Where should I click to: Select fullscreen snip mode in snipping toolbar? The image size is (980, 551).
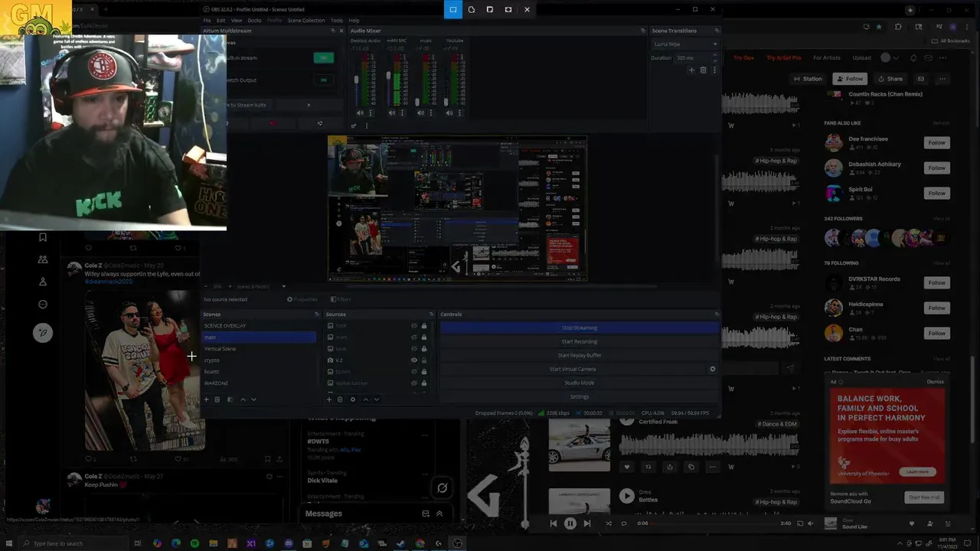508,9
